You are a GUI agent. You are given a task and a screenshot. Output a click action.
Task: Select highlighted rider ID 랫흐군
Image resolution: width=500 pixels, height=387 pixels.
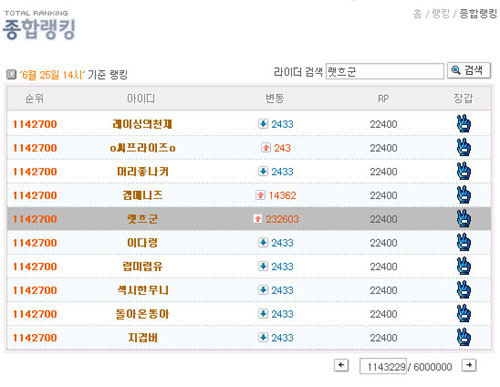(142, 219)
